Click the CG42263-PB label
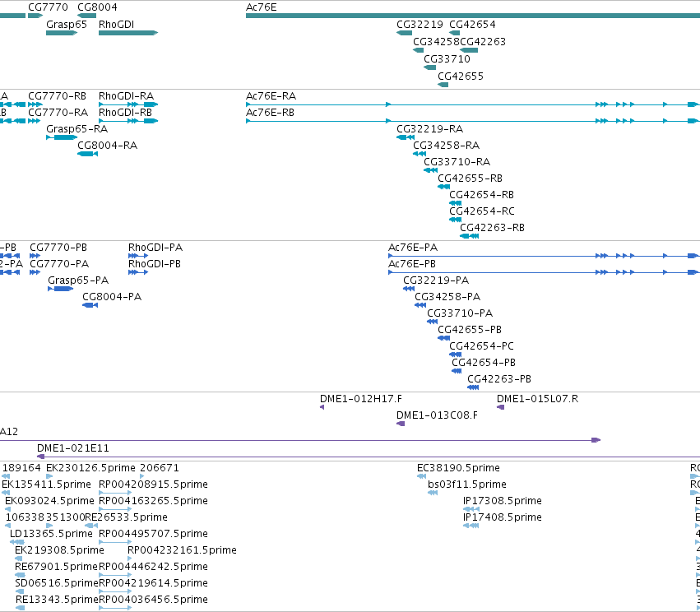The width and height of the screenshot is (700, 612). [x=499, y=378]
